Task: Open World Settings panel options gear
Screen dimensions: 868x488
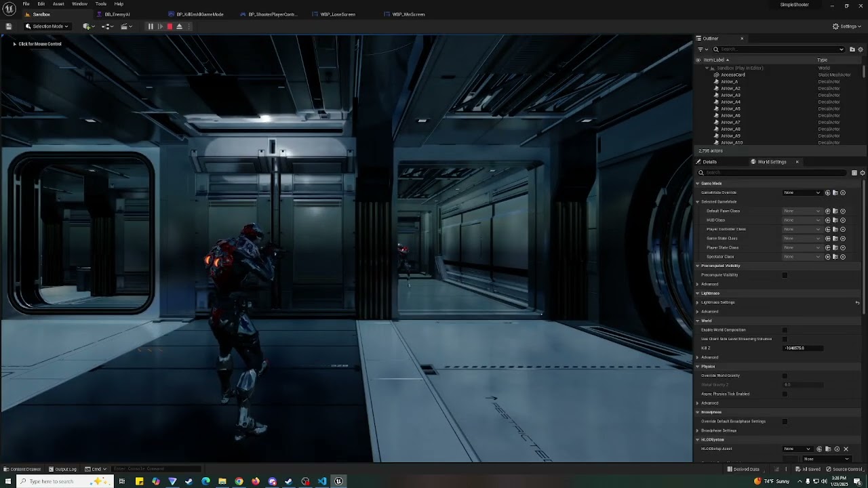Action: [862, 173]
